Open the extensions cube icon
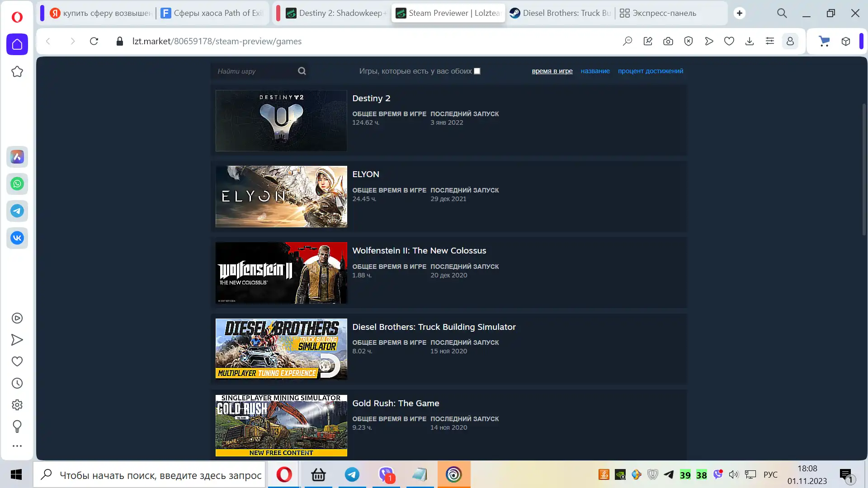Viewport: 868px width, 488px height. [846, 41]
